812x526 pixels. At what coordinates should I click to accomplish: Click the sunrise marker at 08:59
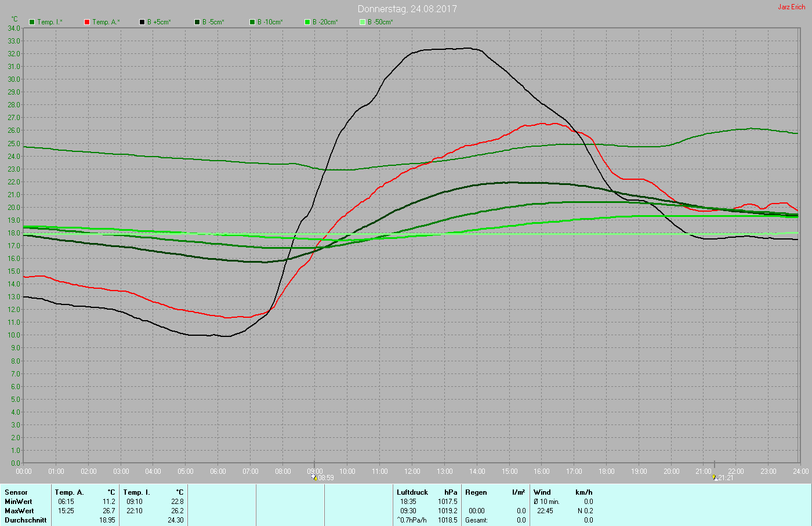[315, 477]
